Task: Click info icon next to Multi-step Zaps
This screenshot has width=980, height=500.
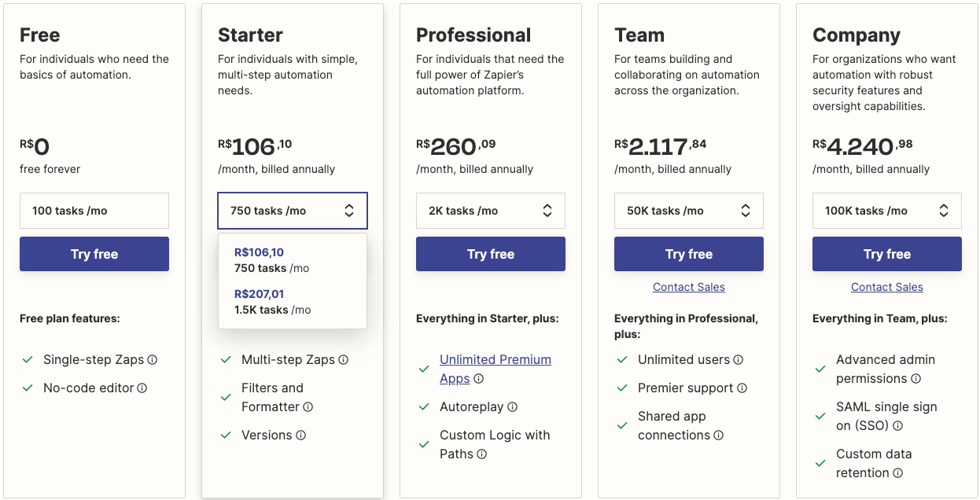Action: click(344, 360)
